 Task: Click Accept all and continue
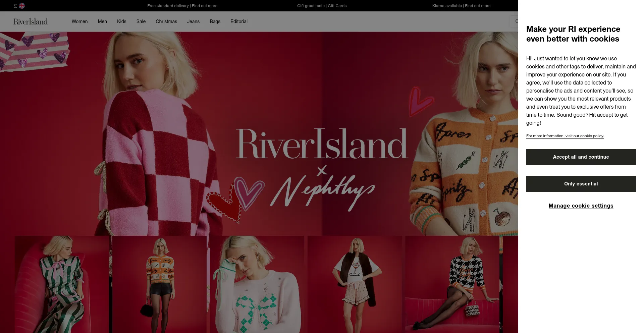(581, 157)
